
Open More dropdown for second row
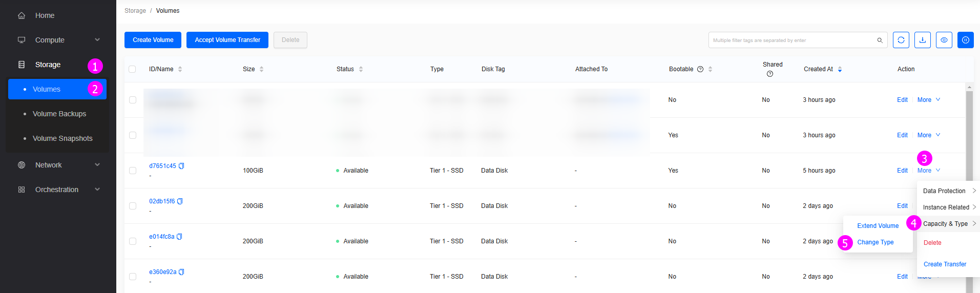929,135
